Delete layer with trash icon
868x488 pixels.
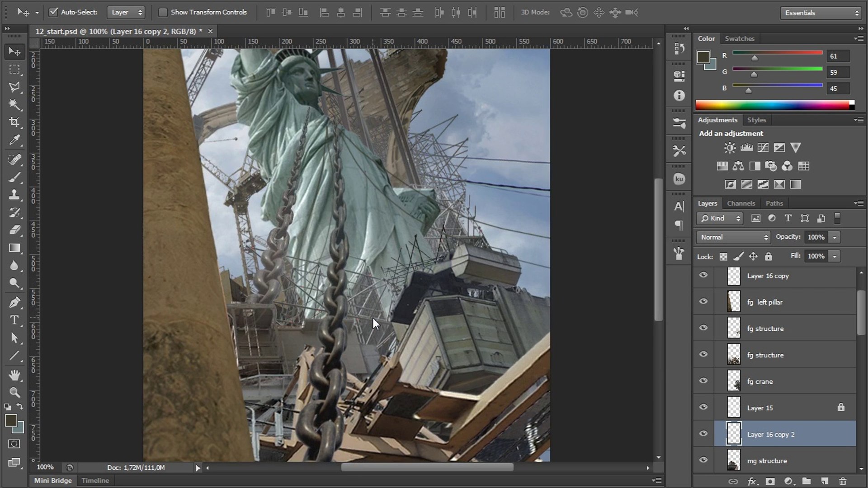(843, 481)
